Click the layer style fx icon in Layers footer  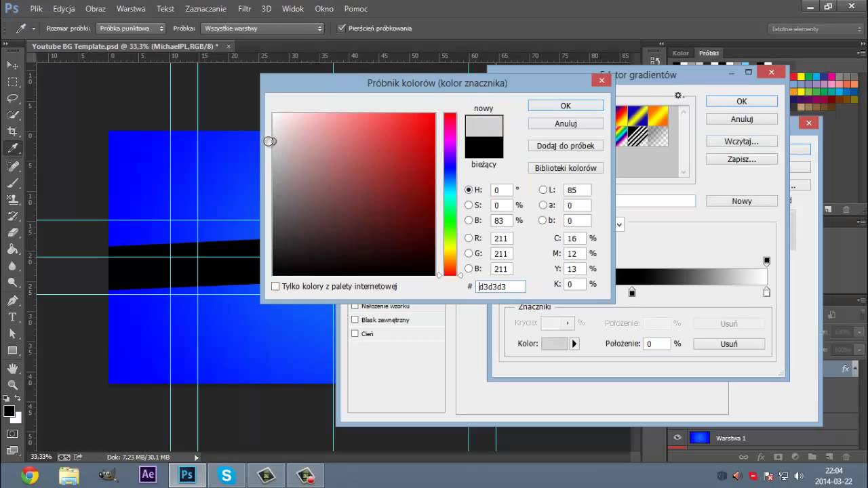tap(761, 457)
